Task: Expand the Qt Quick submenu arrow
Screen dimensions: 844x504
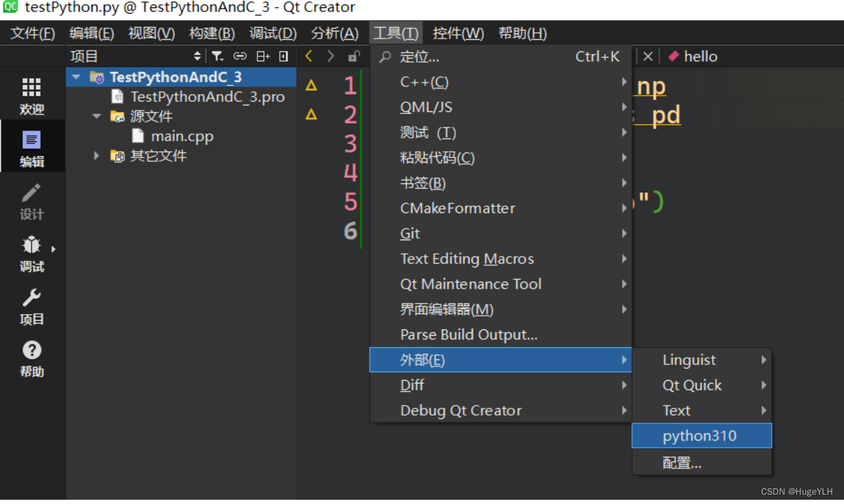Action: [x=764, y=385]
